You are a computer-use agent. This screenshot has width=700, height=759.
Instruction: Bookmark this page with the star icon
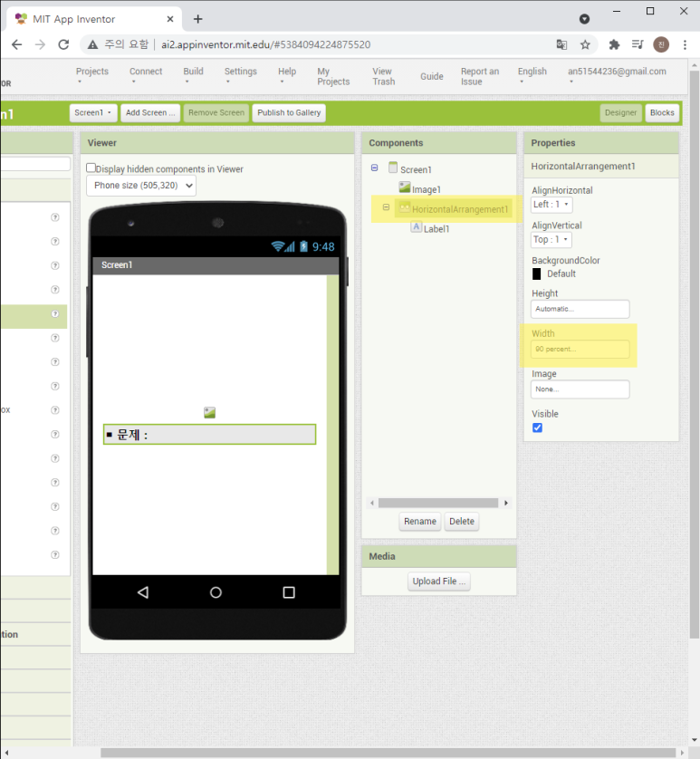coord(585,44)
